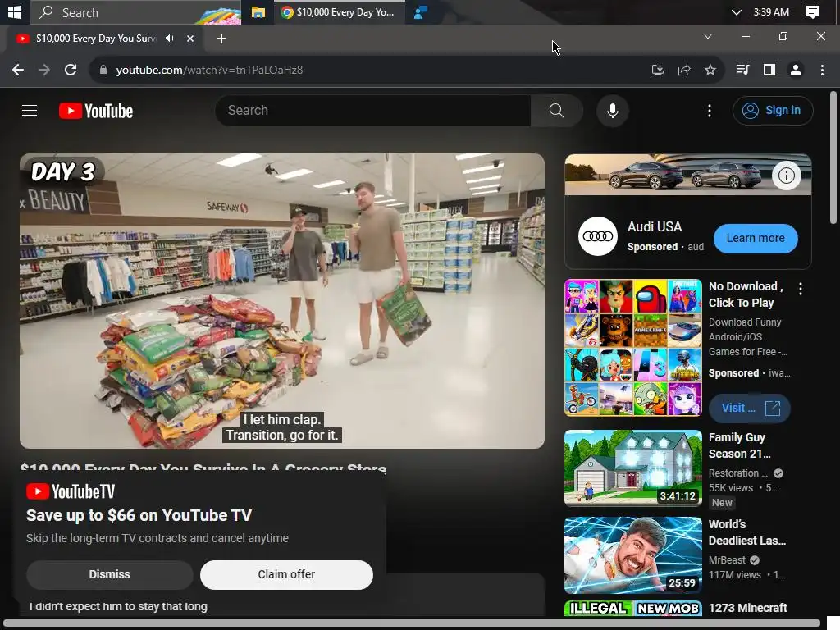Click the video player showing DAY 3
Screen dimensions: 840x630
click(282, 301)
